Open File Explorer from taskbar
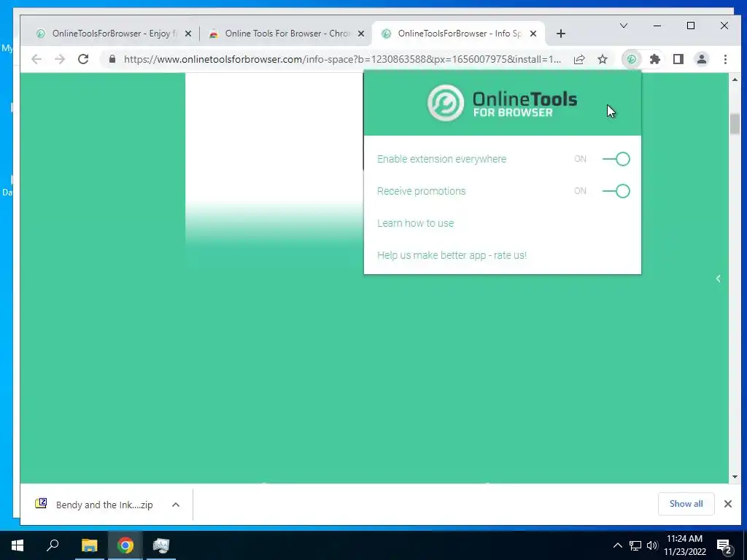Viewport: 747px width, 560px height. point(89,545)
